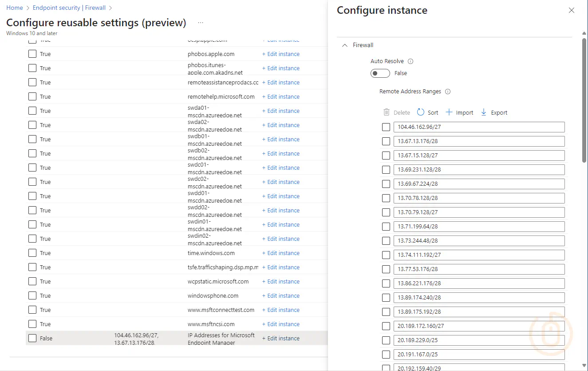Click the 13.67.15.128/27 address field
588x371 pixels.
click(x=479, y=156)
